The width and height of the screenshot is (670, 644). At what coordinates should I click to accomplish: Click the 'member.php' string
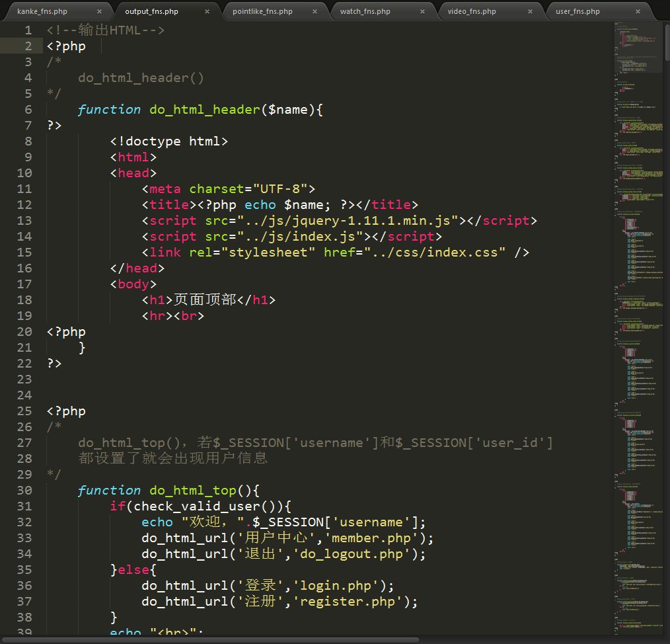pyautogui.click(x=371, y=538)
